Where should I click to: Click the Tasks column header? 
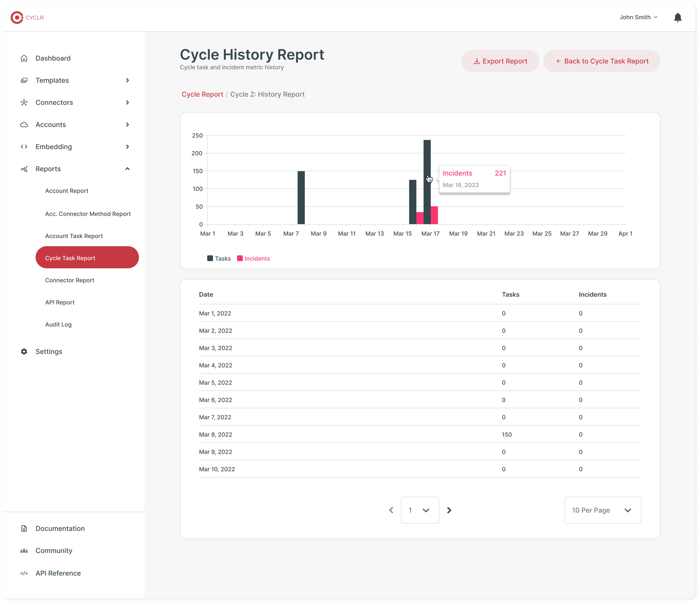tap(511, 295)
